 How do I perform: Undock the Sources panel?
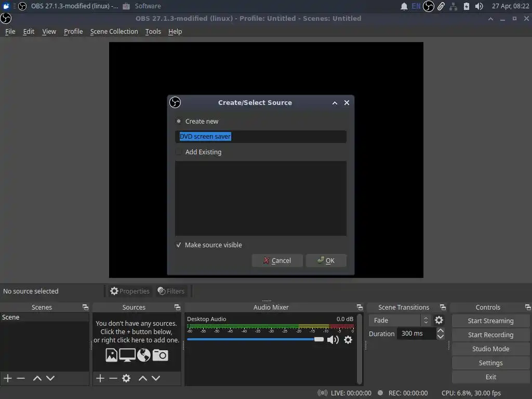(x=178, y=307)
